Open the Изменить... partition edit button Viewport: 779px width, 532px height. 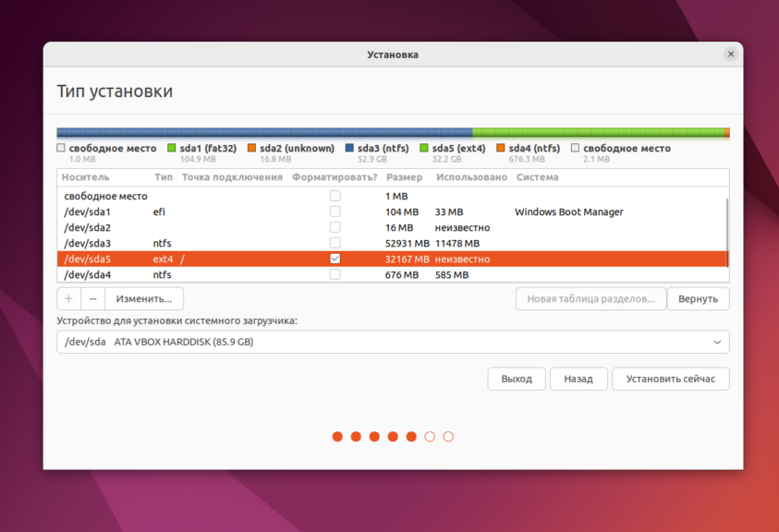pos(144,298)
